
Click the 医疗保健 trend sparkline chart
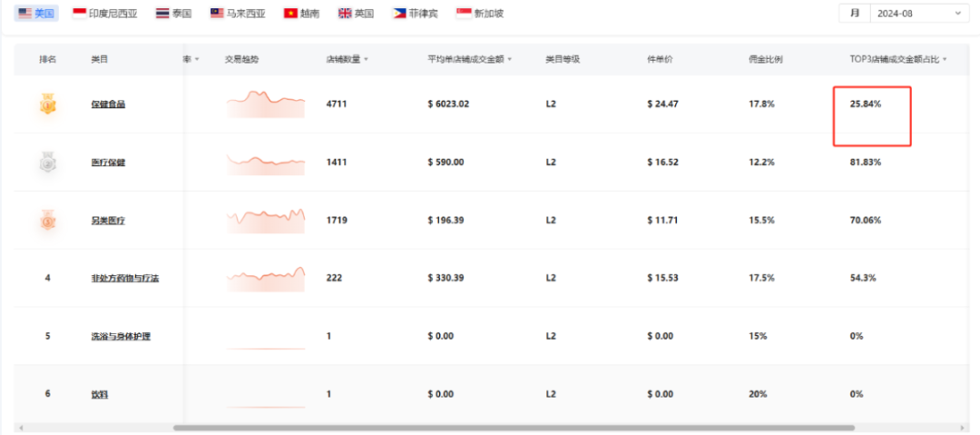pos(266,163)
